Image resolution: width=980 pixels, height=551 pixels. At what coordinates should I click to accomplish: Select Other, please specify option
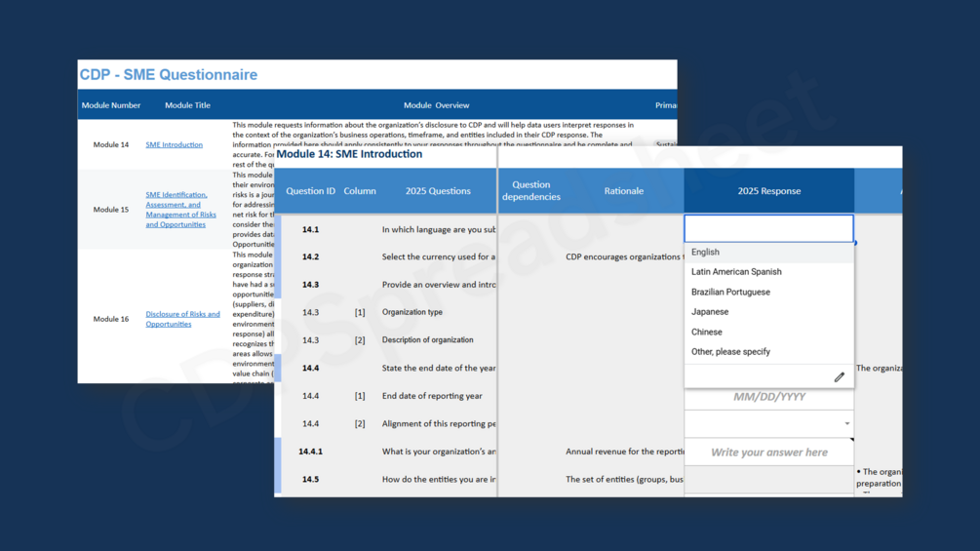(768, 352)
